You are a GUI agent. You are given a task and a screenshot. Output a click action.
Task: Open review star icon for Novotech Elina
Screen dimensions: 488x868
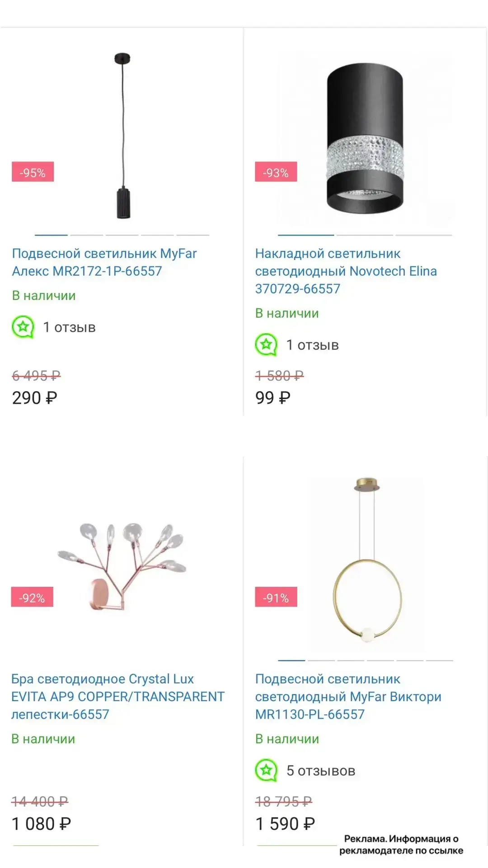pyautogui.click(x=266, y=345)
